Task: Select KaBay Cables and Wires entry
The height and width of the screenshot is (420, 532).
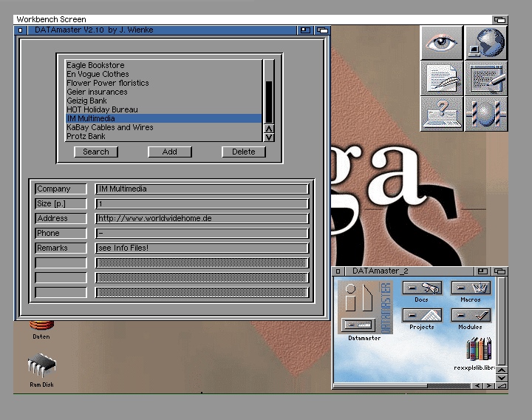Action: click(110, 128)
